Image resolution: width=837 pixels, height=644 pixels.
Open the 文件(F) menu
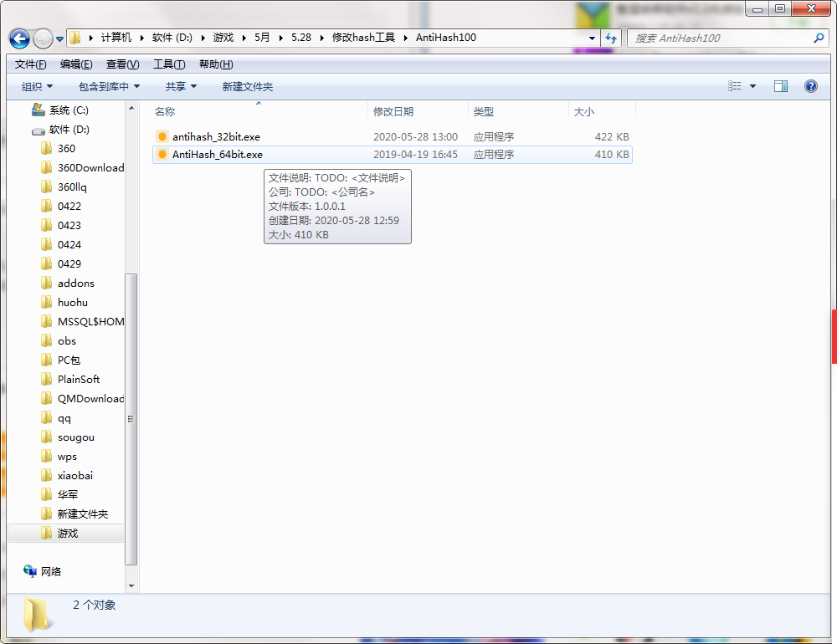coord(30,64)
